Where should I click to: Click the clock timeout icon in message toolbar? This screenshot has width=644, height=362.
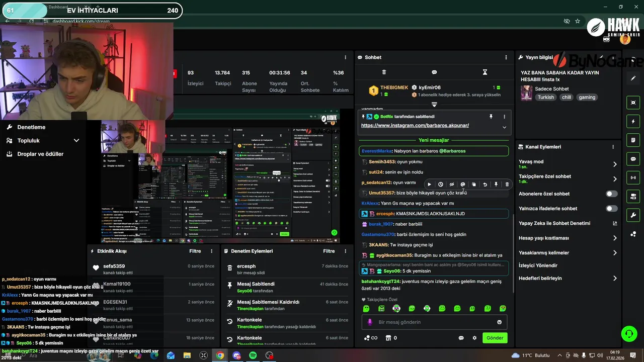click(x=441, y=185)
